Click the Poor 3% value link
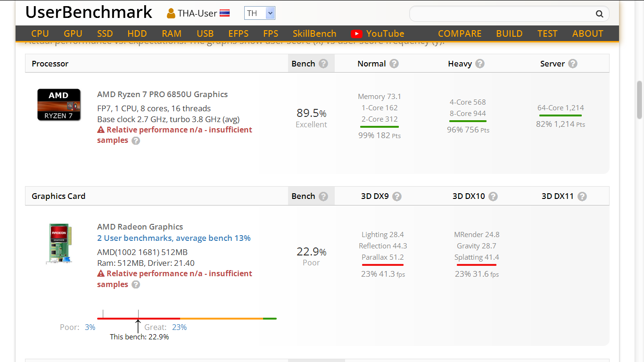Viewport: 644px width, 362px height. pyautogui.click(x=90, y=327)
